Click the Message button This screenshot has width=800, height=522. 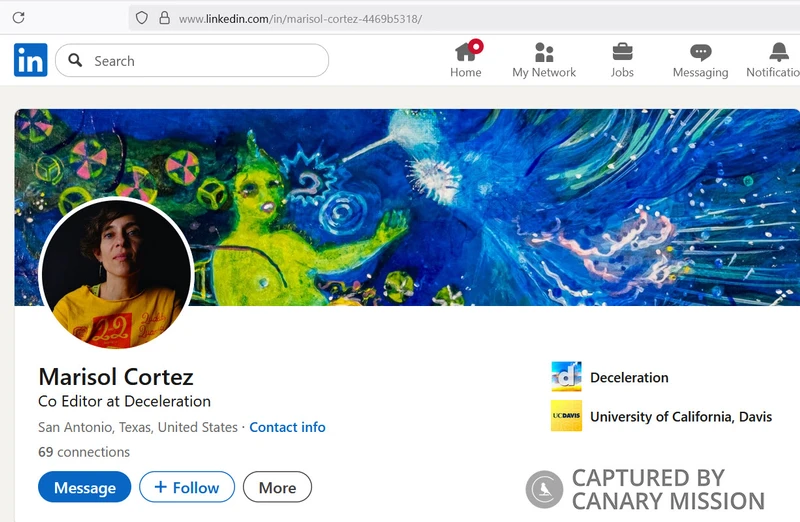[84, 487]
